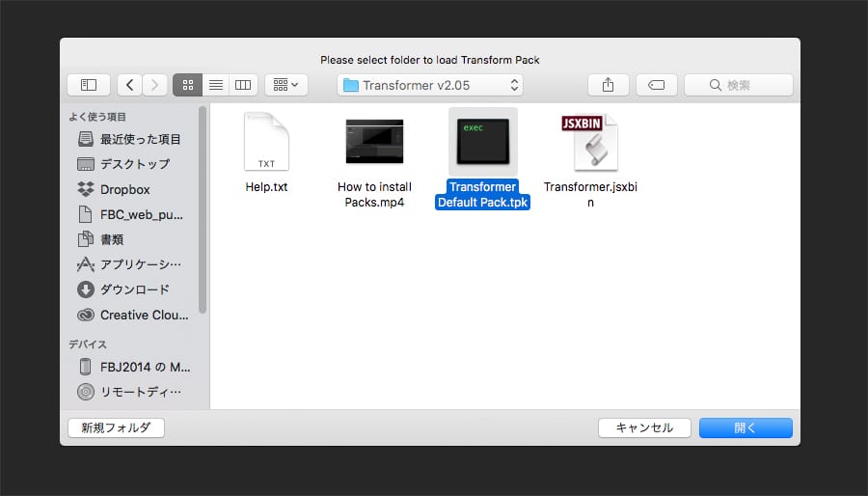Select the Transformer Default Pack.tpk exec icon
Screen dimensions: 868x496
(x=483, y=142)
